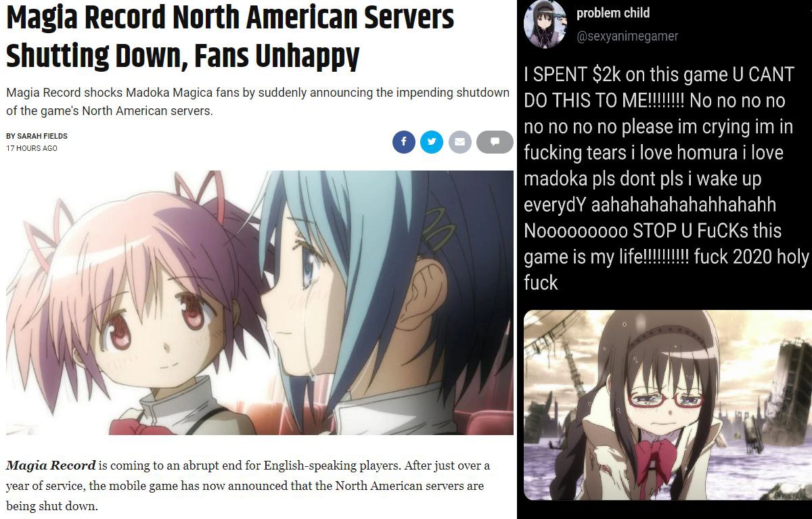Open author Sarah Fields' page
812x519 pixels.
click(x=37, y=136)
